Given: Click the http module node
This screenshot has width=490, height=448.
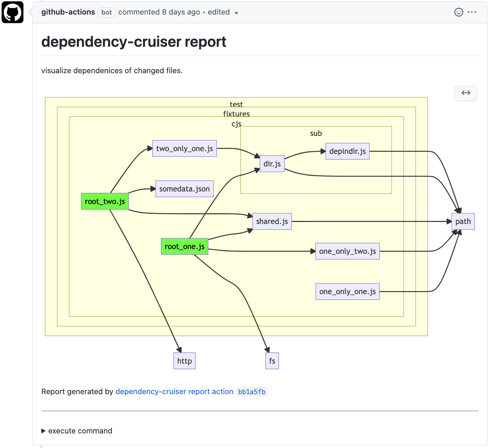Looking at the screenshot, I should (184, 361).
